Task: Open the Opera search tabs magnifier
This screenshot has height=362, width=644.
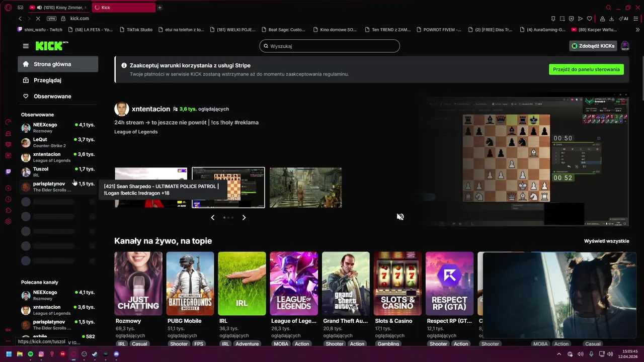Action: [x=608, y=8]
